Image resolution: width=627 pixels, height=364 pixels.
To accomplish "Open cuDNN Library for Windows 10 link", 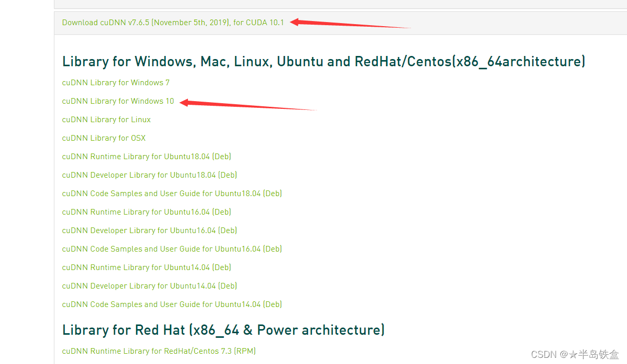I will coord(118,101).
